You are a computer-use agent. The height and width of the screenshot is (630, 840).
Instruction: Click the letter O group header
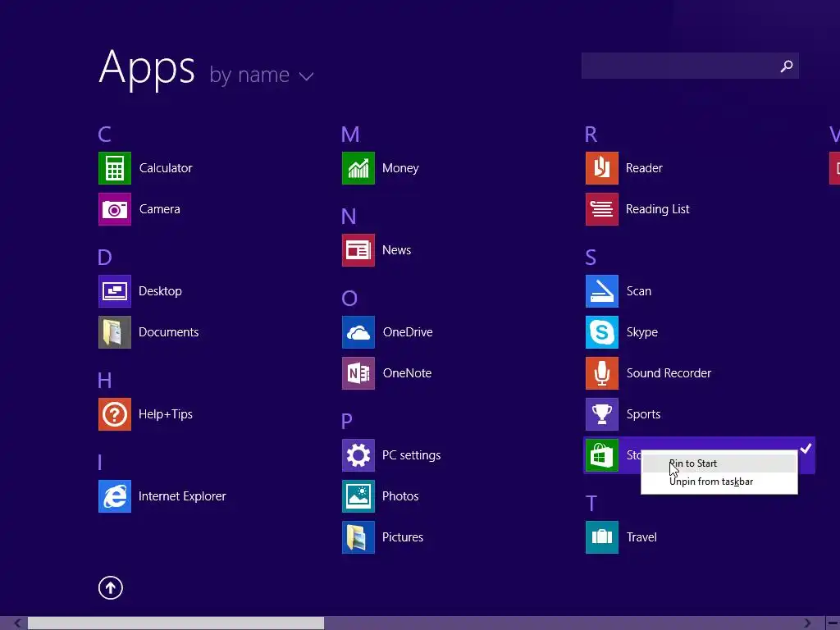tap(349, 299)
